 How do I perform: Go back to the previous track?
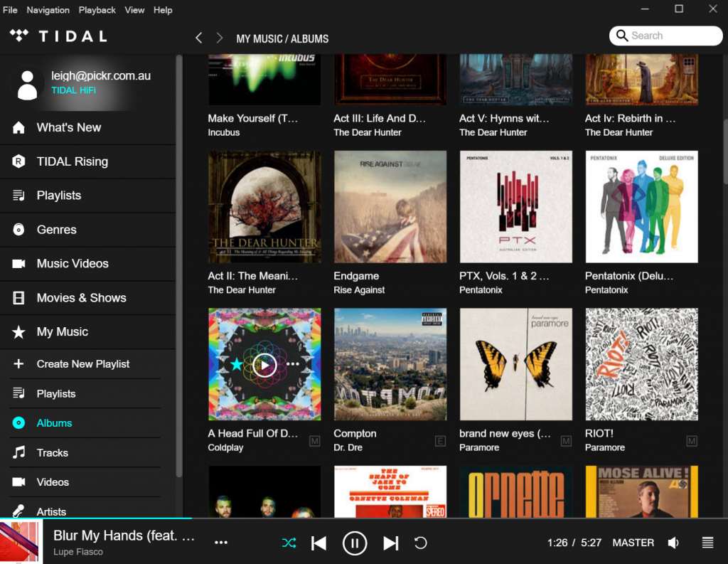pyautogui.click(x=318, y=543)
